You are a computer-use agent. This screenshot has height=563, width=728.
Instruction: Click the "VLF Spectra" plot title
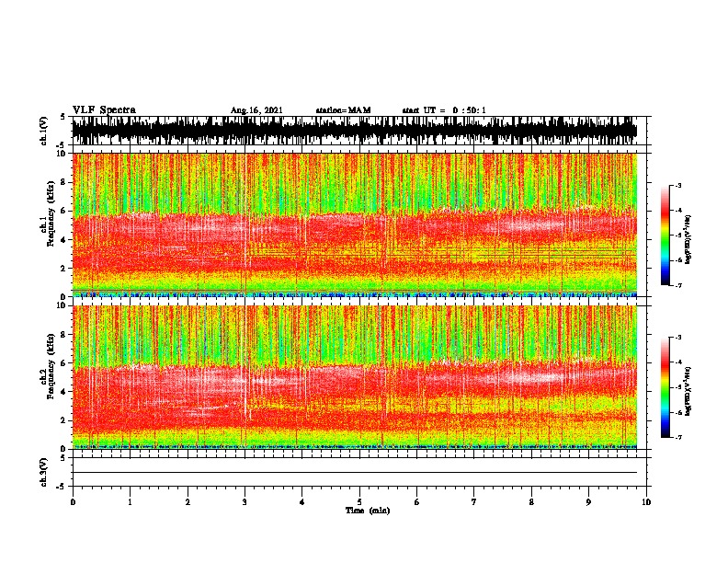coord(104,110)
